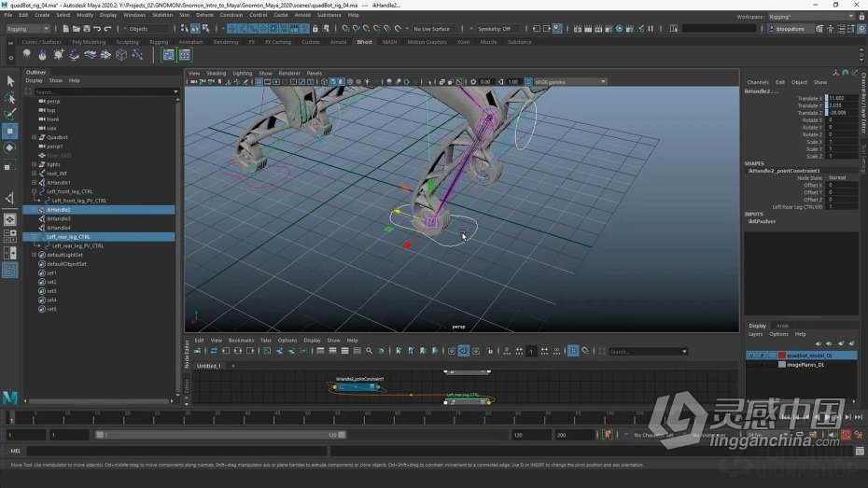Click Channels in the Channel Box
868x488 pixels.
[x=758, y=82]
